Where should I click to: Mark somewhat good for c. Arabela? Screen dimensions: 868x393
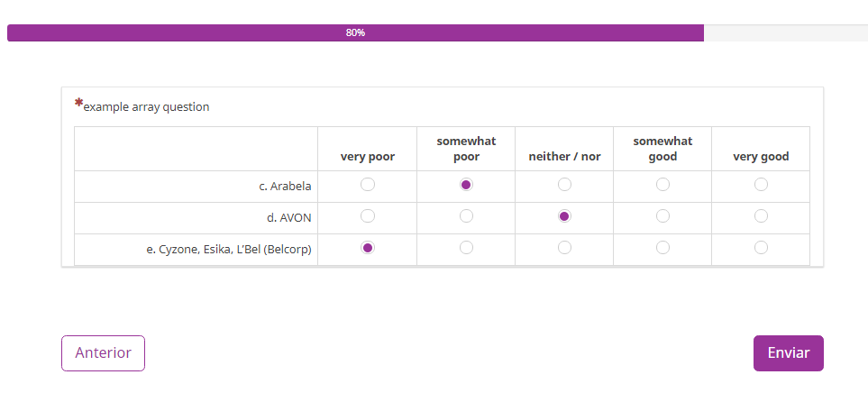(662, 184)
